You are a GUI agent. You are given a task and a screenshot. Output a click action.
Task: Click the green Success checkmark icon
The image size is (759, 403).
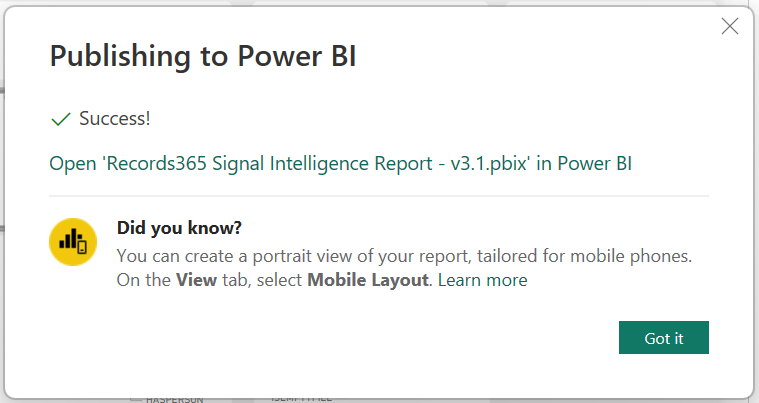click(61, 119)
